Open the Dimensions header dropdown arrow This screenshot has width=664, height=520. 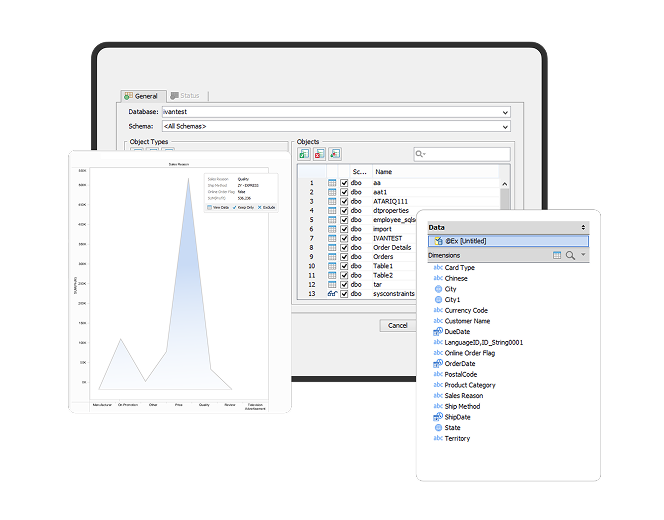click(x=583, y=255)
